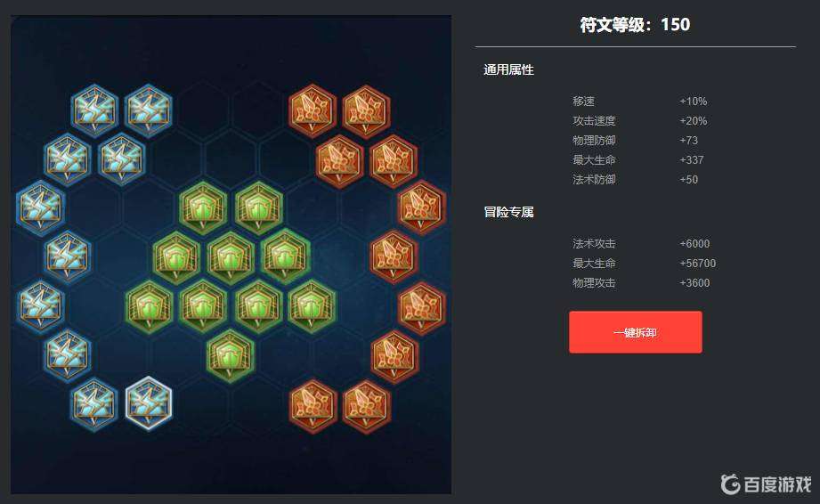
Task: Click the red 一键拆卸 button
Action: [x=636, y=332]
